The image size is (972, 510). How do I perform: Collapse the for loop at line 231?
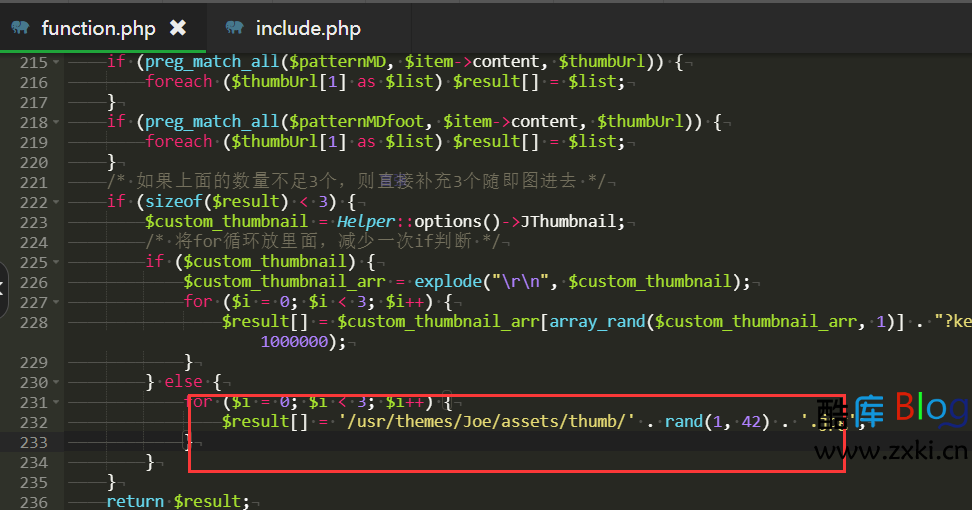click(57, 402)
